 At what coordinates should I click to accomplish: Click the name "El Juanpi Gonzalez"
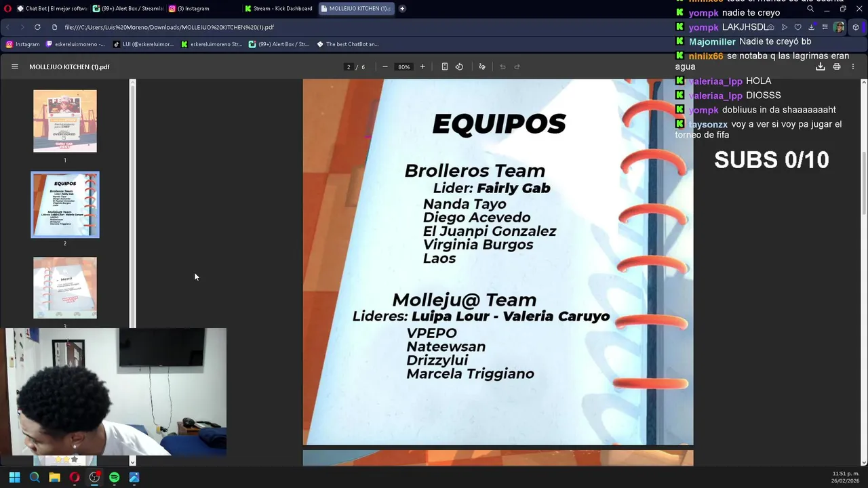490,231
